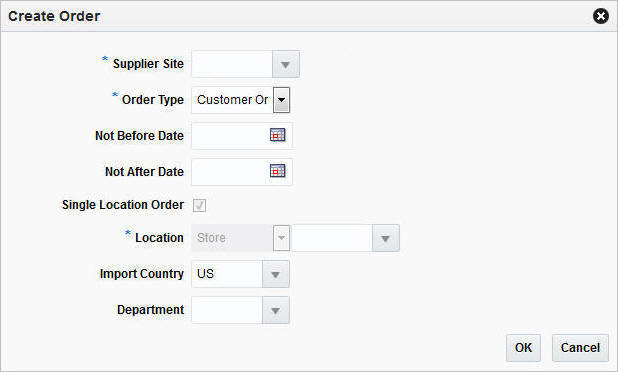Click the Import Country label
Image resolution: width=618 pixels, height=372 pixels.
pos(142,274)
